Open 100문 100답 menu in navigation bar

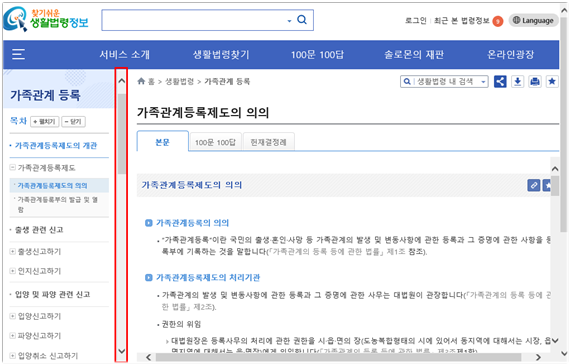point(317,54)
